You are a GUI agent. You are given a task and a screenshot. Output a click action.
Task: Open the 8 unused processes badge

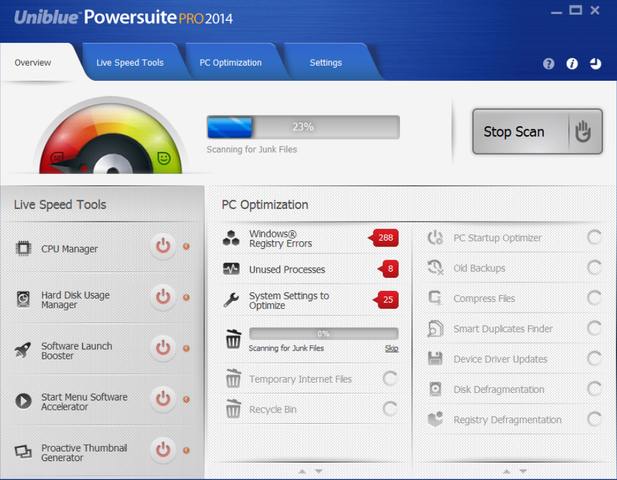click(x=388, y=269)
